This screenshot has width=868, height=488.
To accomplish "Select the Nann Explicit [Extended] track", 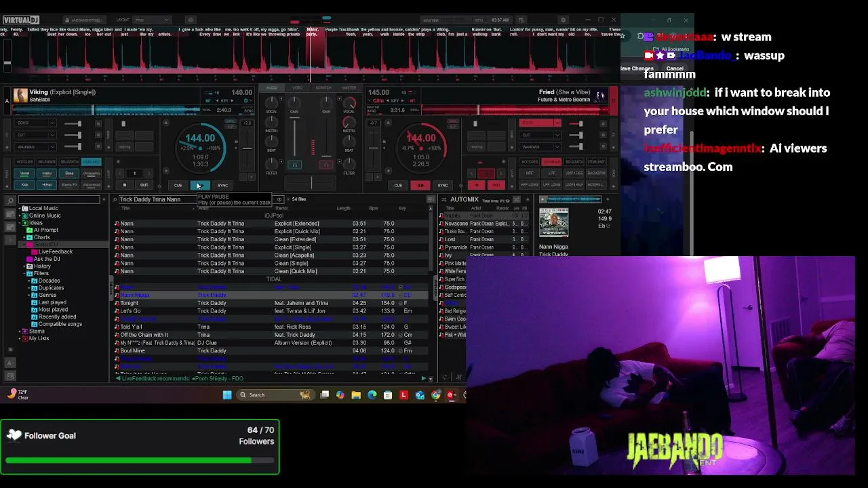I will (x=271, y=224).
